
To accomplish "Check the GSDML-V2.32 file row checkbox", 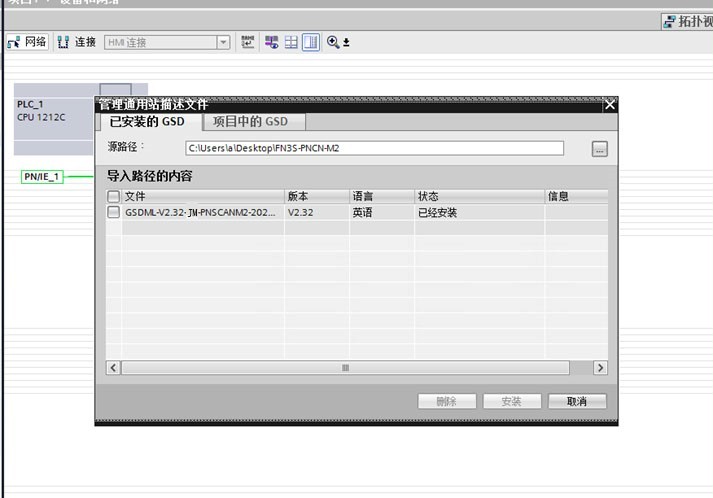I will point(113,213).
